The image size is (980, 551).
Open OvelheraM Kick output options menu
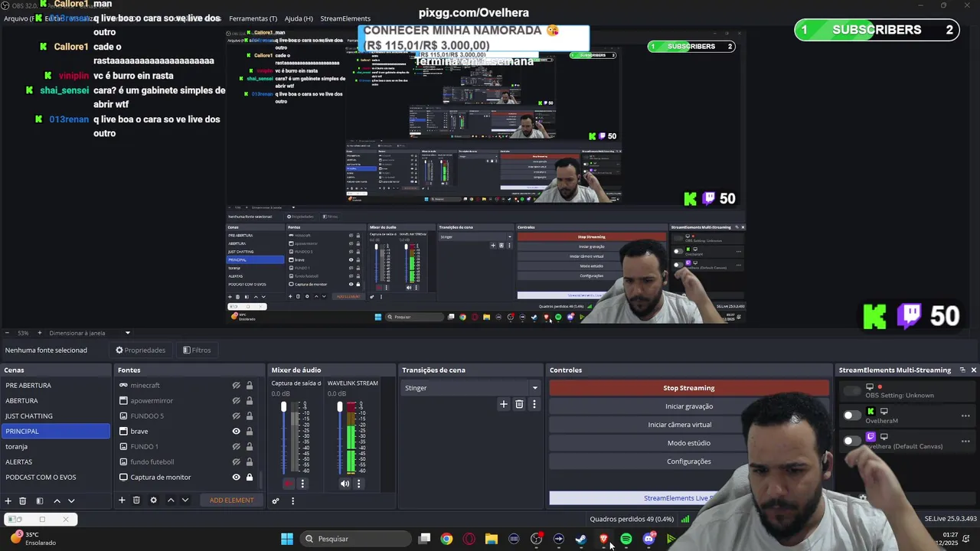coord(965,416)
